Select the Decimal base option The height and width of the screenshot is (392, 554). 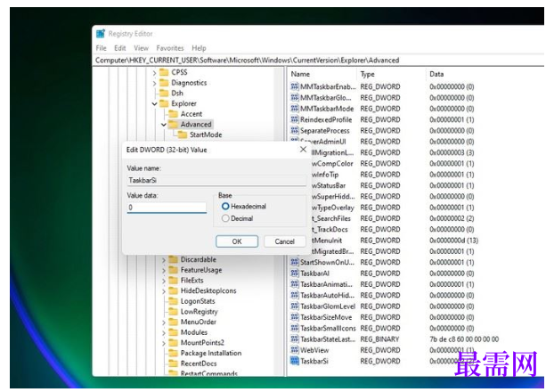point(225,218)
